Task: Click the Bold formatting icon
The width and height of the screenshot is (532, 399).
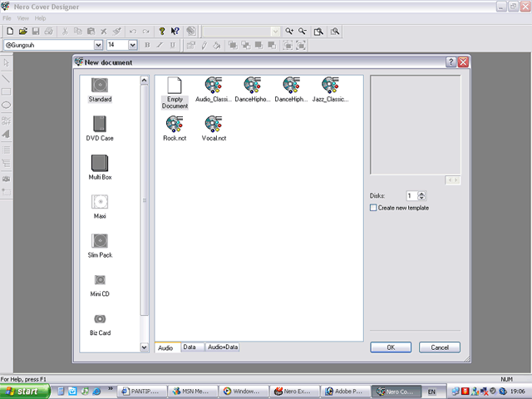Action: 147,45
